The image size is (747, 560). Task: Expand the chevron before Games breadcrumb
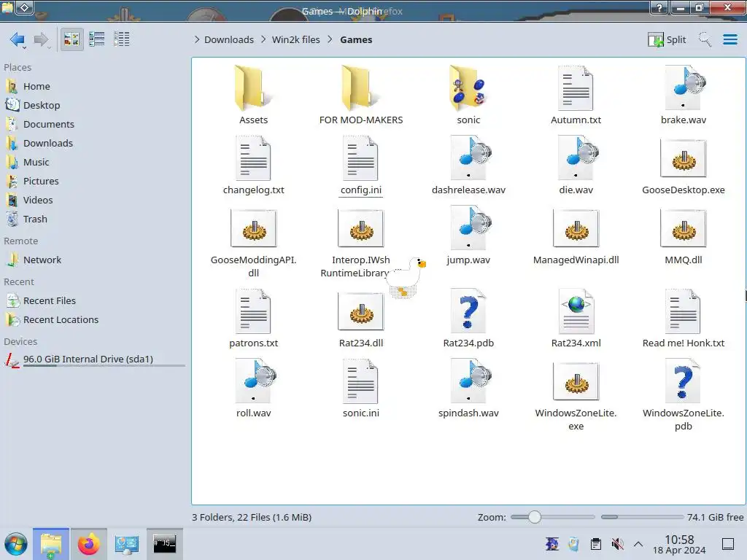click(330, 39)
